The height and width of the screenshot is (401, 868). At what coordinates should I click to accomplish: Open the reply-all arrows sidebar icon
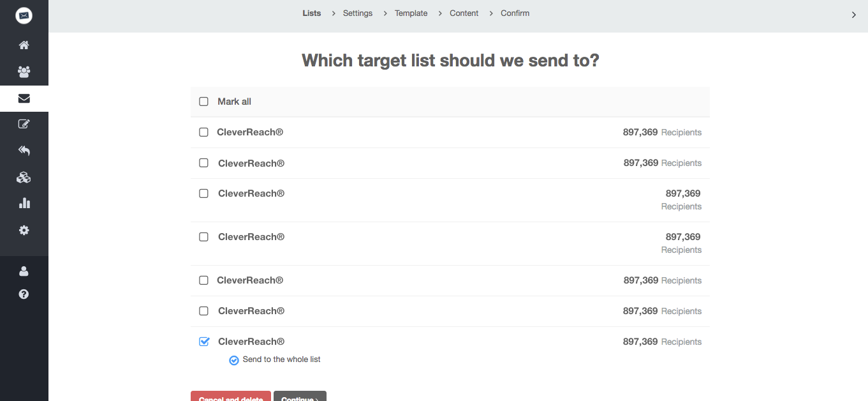24,151
